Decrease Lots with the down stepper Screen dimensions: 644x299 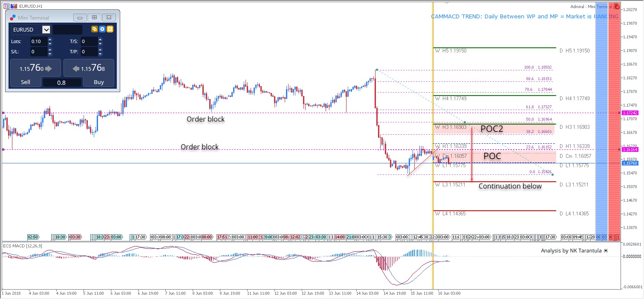point(50,44)
